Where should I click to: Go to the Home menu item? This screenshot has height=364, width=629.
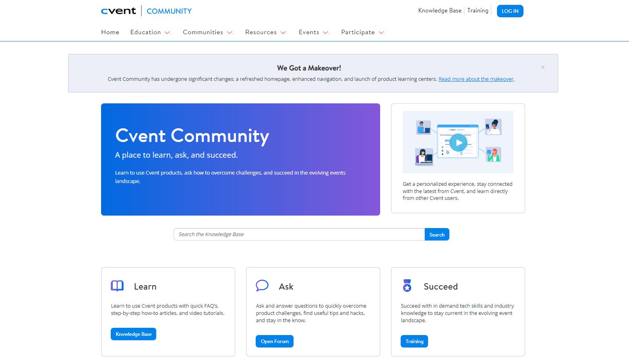click(110, 32)
